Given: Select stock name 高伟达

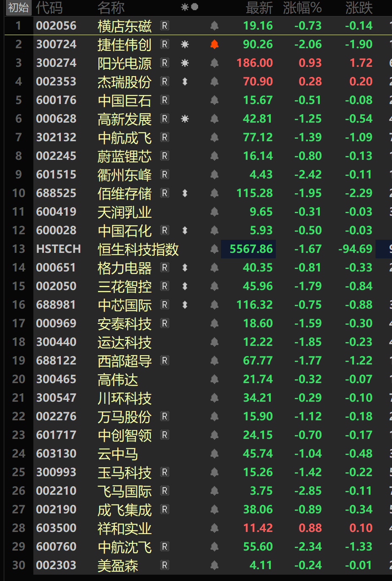Looking at the screenshot, I should (118, 379).
